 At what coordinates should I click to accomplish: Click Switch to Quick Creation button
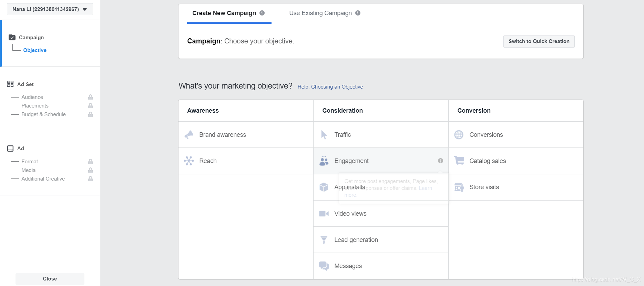[x=539, y=41]
